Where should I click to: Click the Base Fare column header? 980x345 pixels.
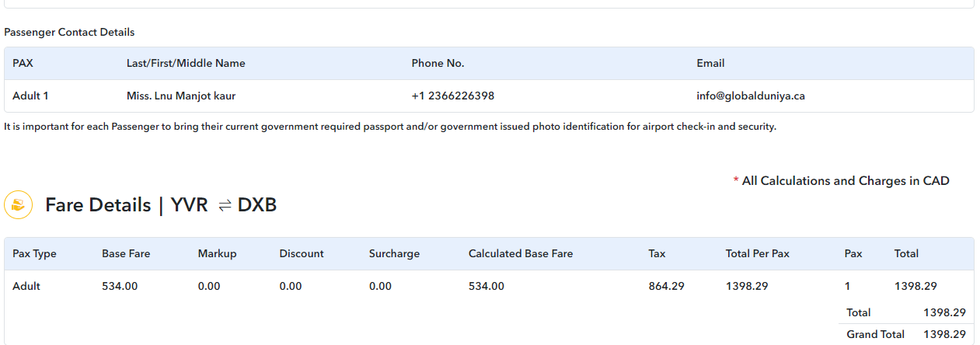pyautogui.click(x=126, y=253)
